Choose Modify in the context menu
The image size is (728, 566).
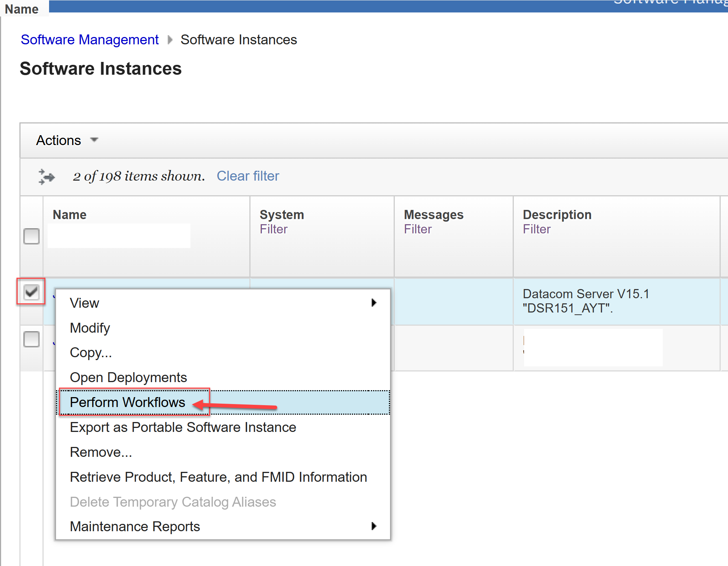click(90, 328)
